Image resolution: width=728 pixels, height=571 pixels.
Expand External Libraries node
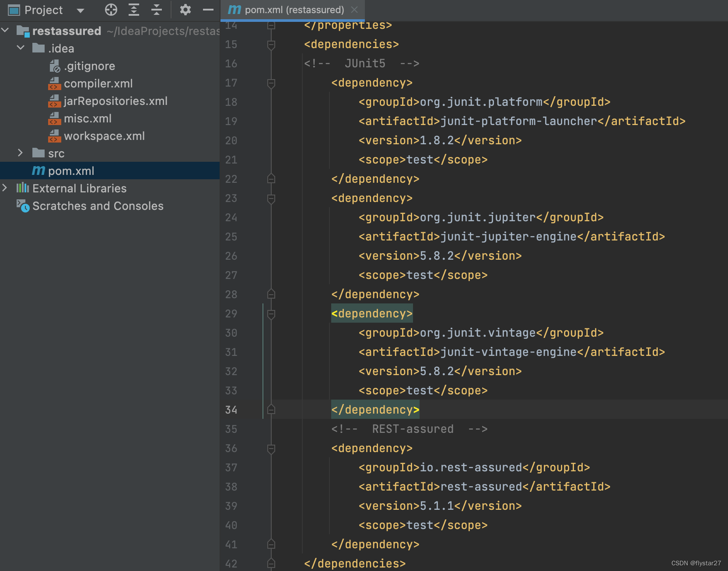[5, 188]
